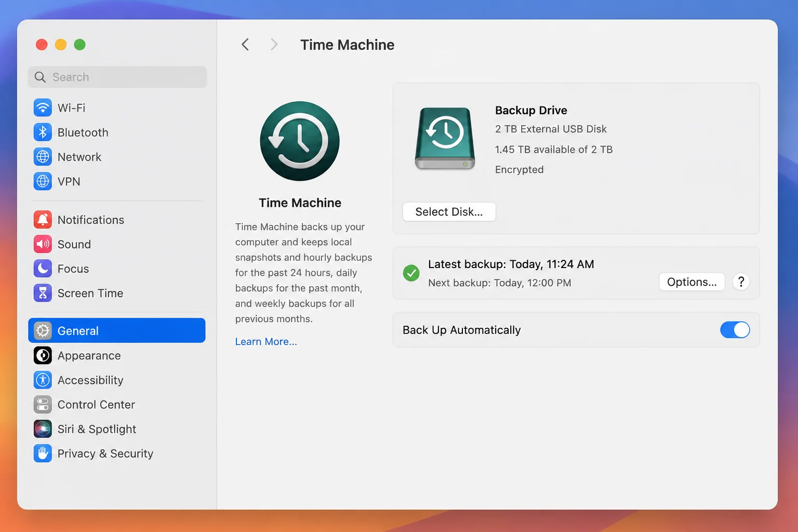Click into the Search field
The height and width of the screenshot is (532, 798).
117,77
